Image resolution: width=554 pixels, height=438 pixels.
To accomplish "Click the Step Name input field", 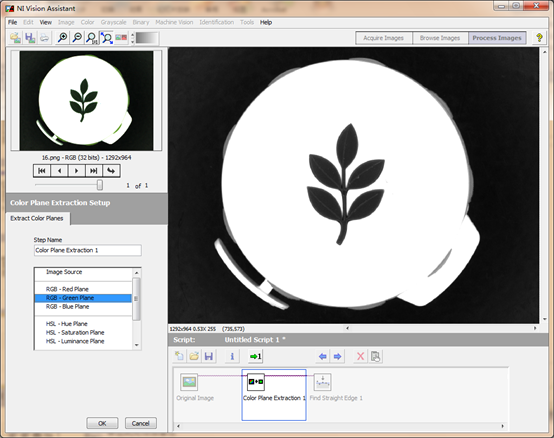I will coord(88,250).
